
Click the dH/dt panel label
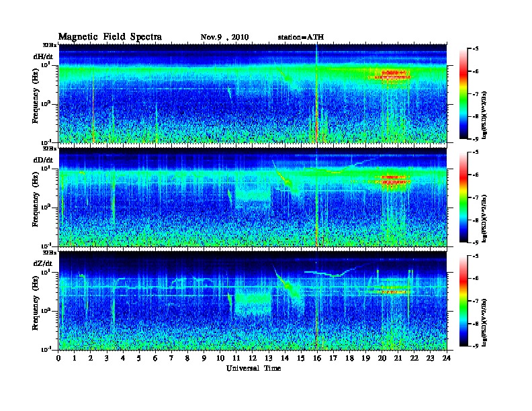(x=43, y=56)
